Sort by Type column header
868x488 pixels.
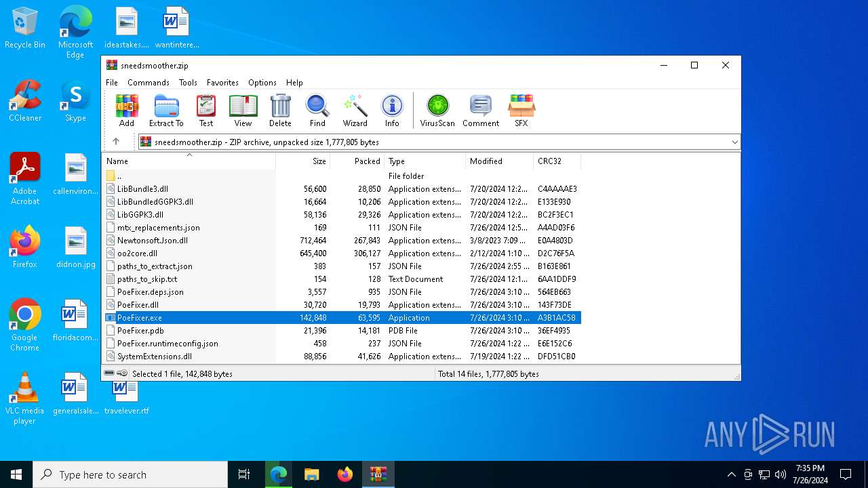[x=425, y=161]
